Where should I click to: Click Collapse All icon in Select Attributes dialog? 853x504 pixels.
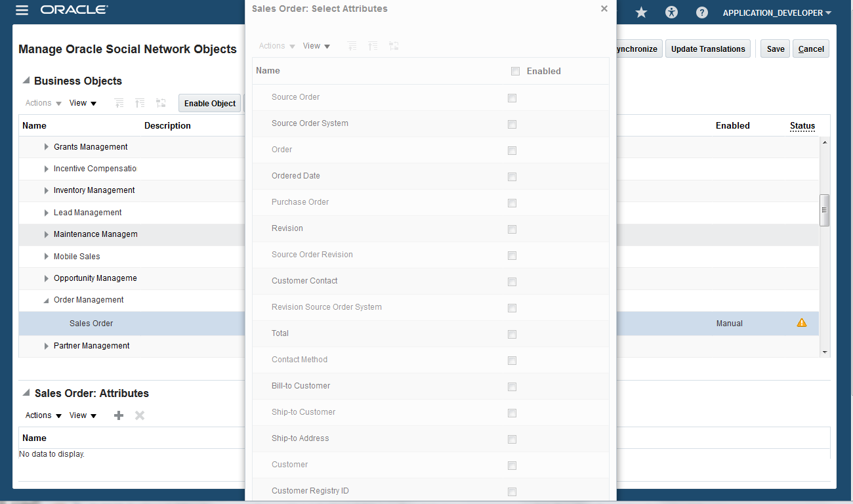373,46
